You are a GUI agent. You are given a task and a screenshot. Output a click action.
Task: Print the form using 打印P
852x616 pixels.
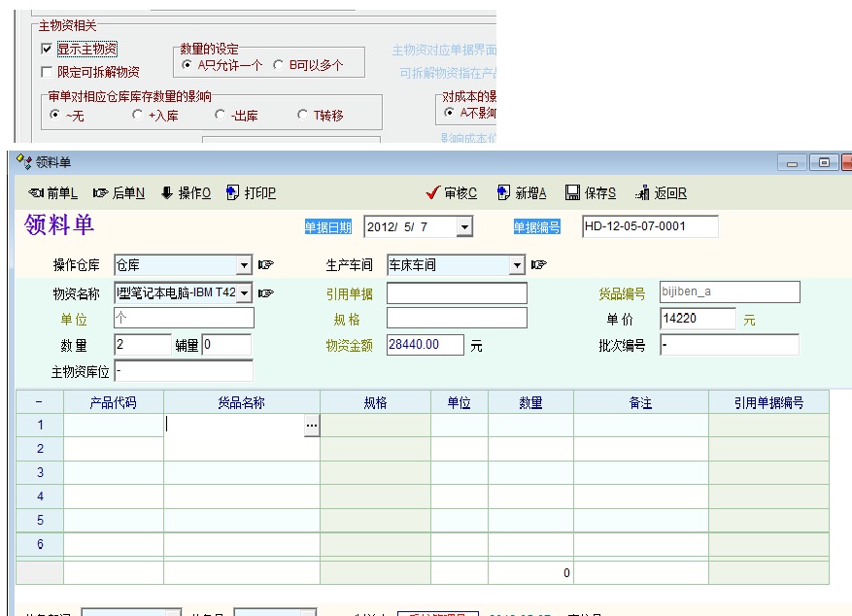(x=251, y=193)
